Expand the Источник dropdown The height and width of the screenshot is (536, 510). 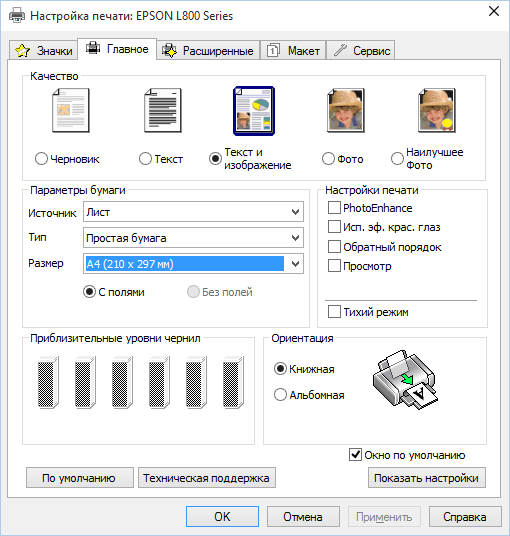pos(193,212)
